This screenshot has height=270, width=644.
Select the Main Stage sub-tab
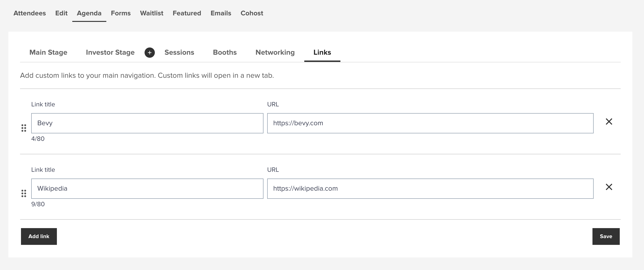coord(48,52)
